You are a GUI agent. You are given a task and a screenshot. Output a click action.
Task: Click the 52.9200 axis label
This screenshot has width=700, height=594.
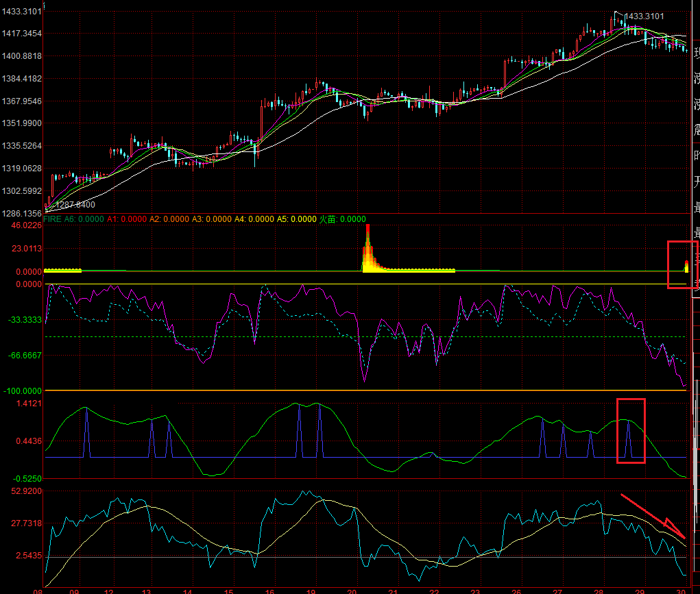pos(26,491)
